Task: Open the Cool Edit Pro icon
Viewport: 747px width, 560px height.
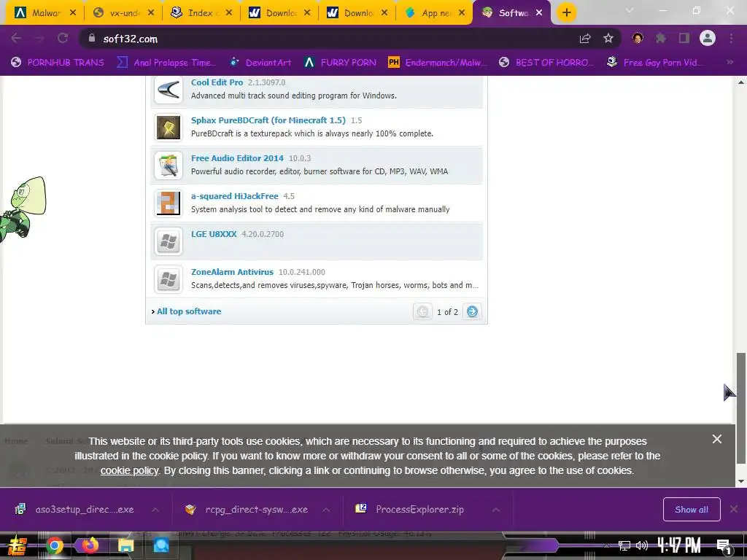Action: [169, 90]
